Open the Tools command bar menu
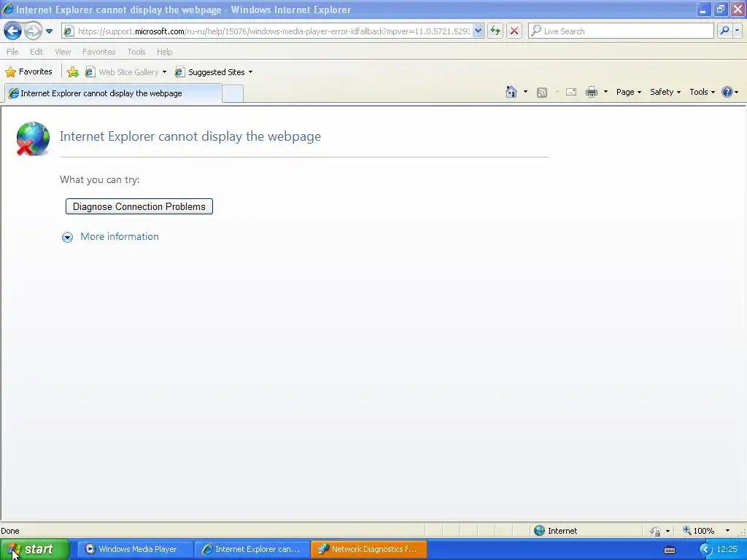 coord(703,92)
